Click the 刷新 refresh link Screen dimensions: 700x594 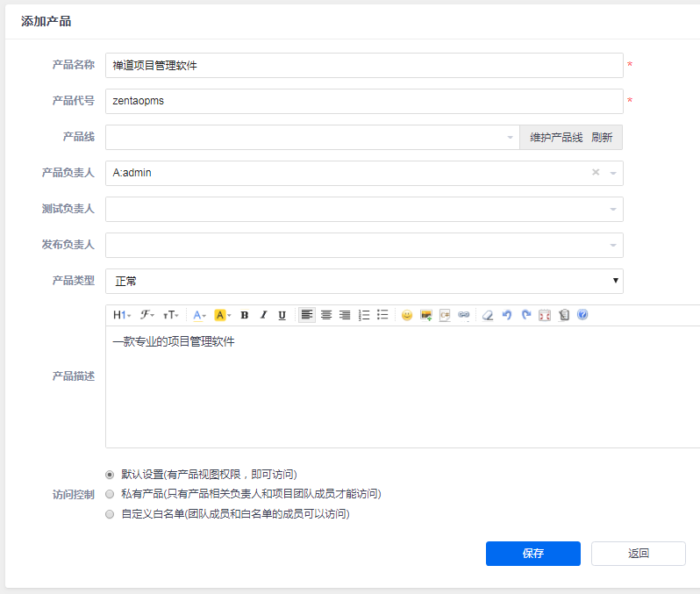[x=602, y=138]
